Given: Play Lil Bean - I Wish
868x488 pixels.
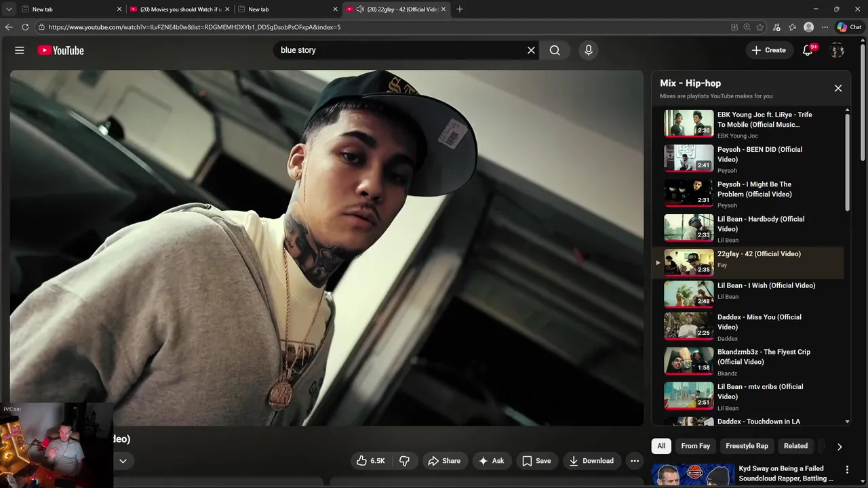Looking at the screenshot, I should 748,293.
